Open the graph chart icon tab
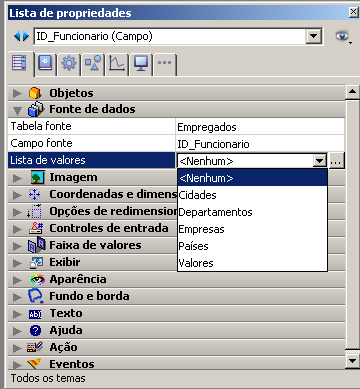 click(117, 63)
